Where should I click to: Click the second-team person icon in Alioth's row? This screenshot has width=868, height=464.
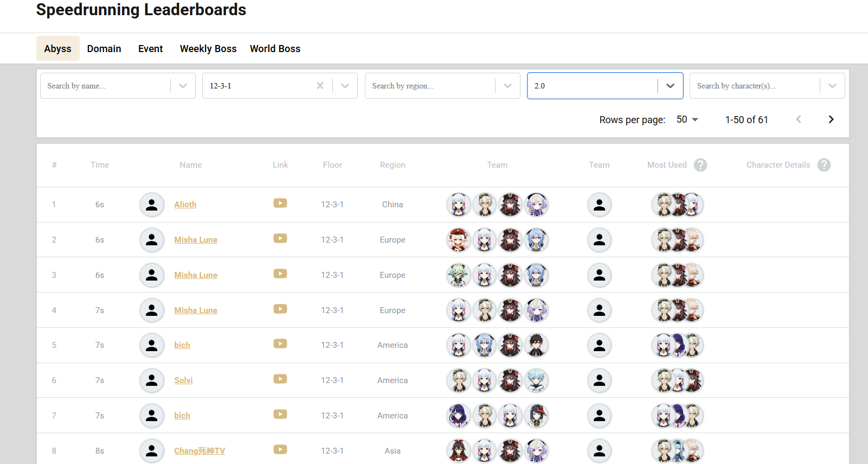pos(600,205)
